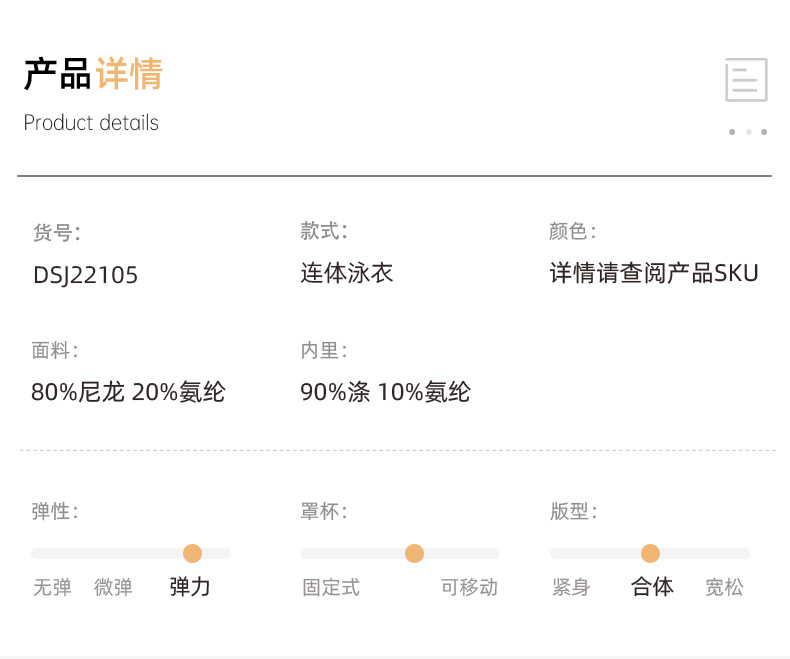
Task: Choose the 可移动 cup option
Action: tap(469, 588)
